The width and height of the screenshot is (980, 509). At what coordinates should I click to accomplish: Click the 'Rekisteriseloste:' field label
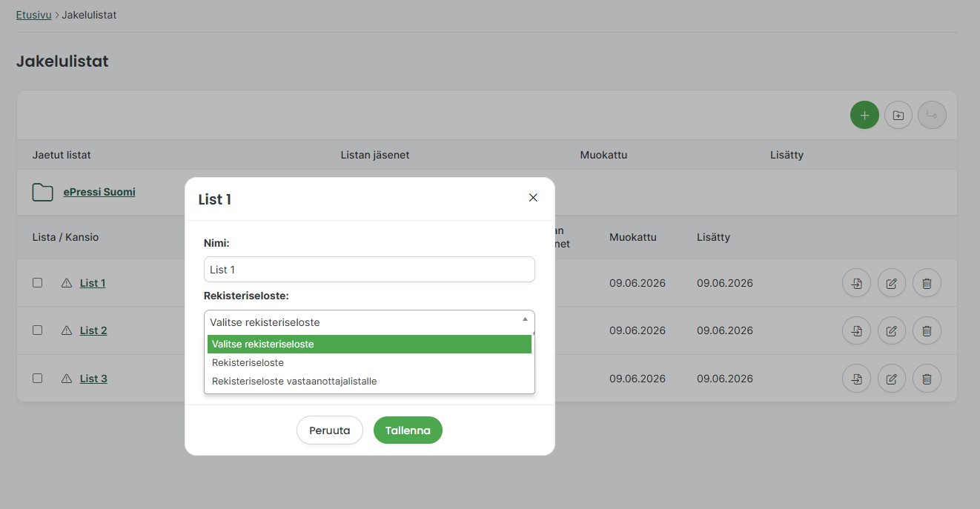(246, 296)
